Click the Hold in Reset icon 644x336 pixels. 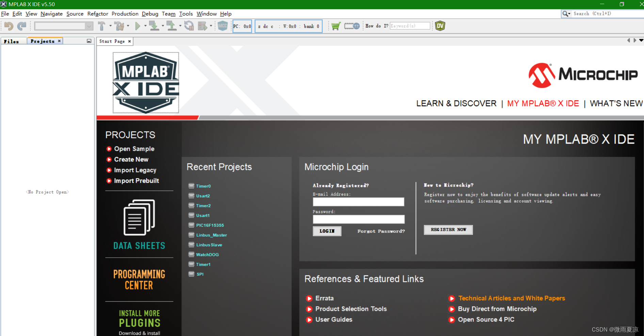pyautogui.click(x=189, y=26)
